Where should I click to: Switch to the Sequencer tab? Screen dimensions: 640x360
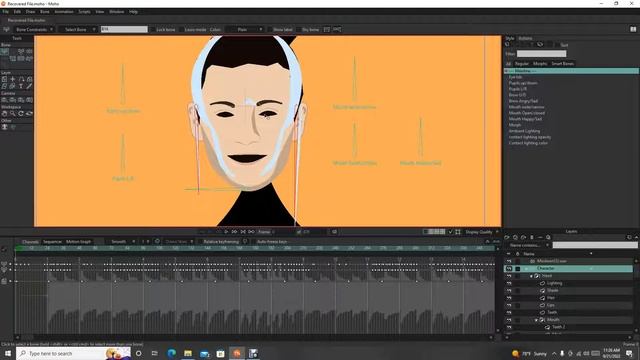pos(52,242)
